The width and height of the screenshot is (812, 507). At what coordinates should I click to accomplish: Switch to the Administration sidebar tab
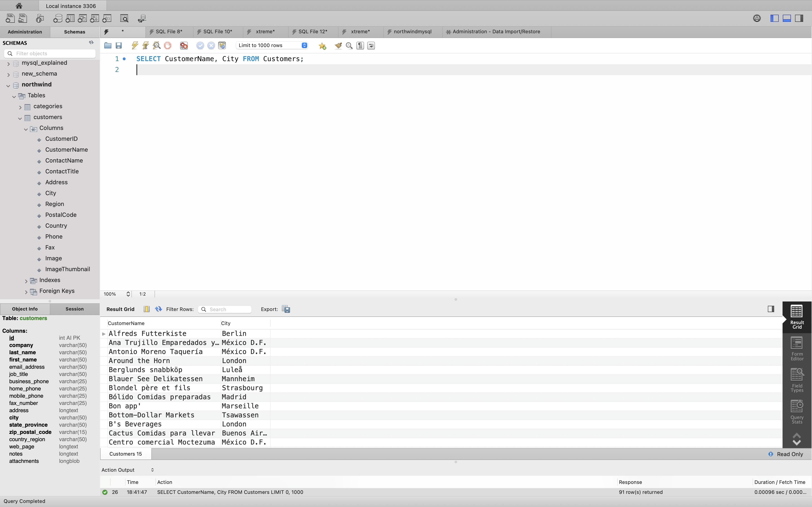[x=25, y=32]
